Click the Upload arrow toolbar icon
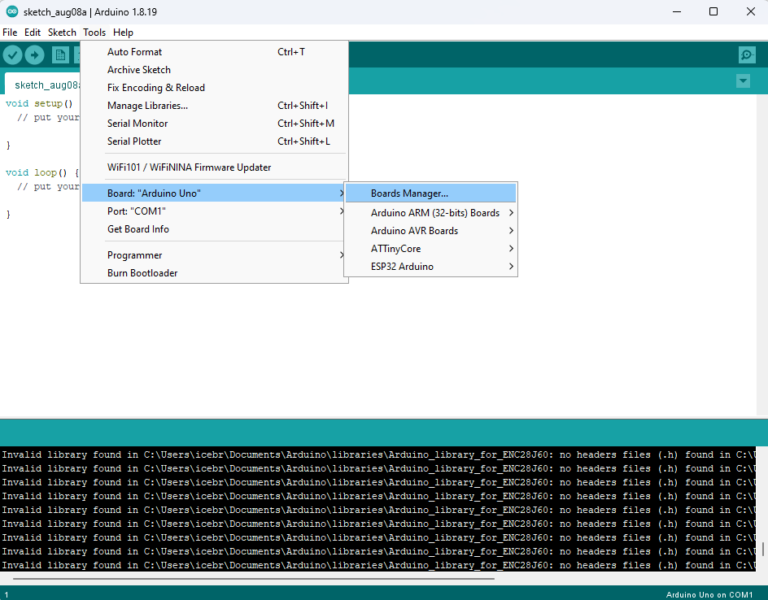This screenshot has width=768, height=600. pyautogui.click(x=35, y=55)
